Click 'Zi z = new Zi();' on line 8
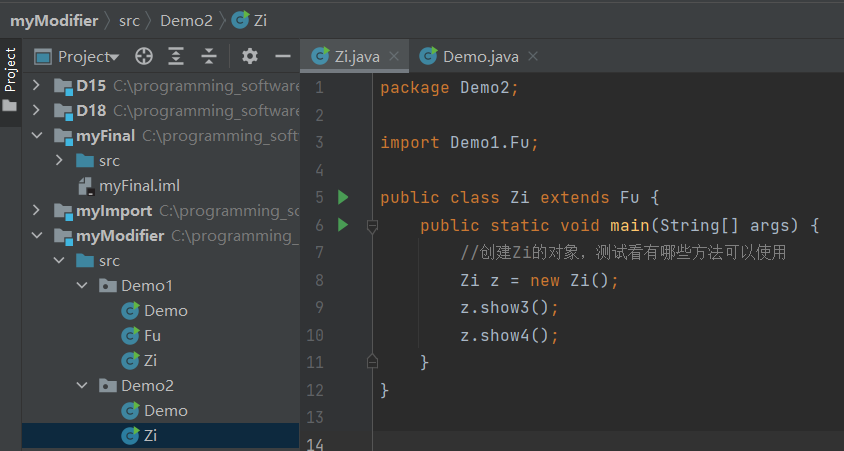The height and width of the screenshot is (451, 844). (539, 280)
